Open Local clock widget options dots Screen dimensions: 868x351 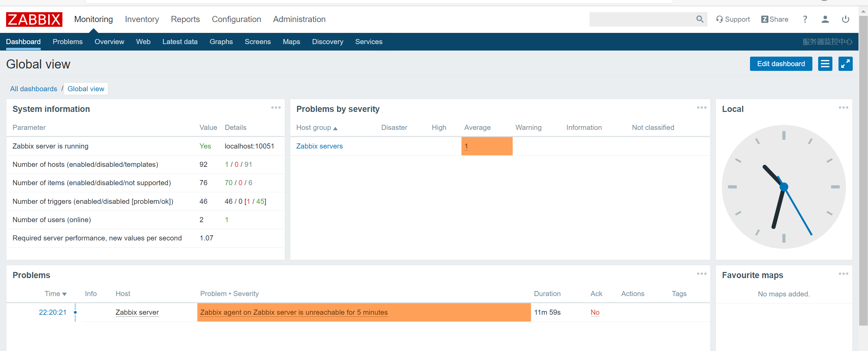pyautogui.click(x=844, y=108)
